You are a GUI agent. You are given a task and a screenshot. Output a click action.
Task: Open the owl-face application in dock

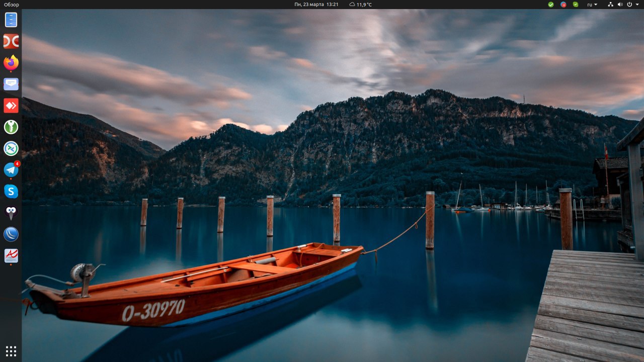click(11, 213)
